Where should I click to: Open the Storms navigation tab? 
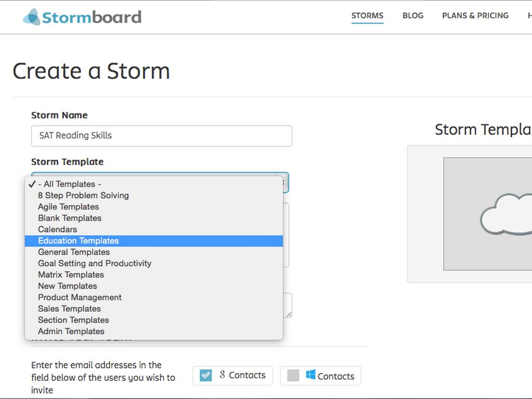(x=367, y=16)
